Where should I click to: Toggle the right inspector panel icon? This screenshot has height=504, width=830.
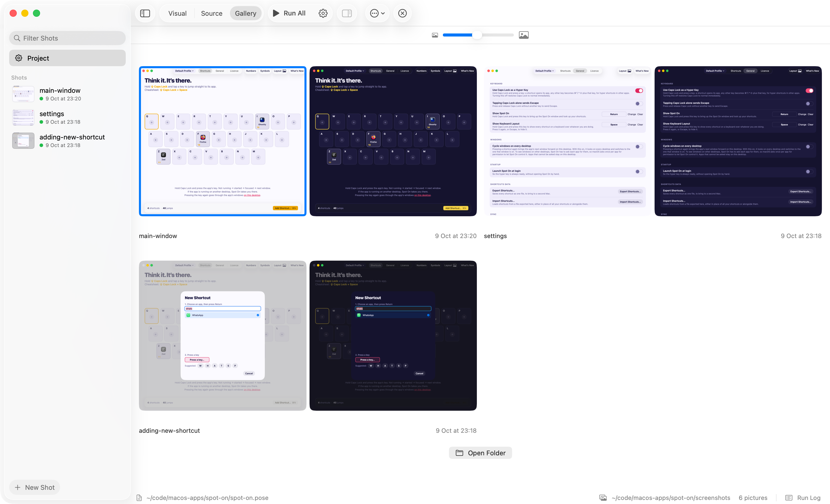pyautogui.click(x=347, y=13)
